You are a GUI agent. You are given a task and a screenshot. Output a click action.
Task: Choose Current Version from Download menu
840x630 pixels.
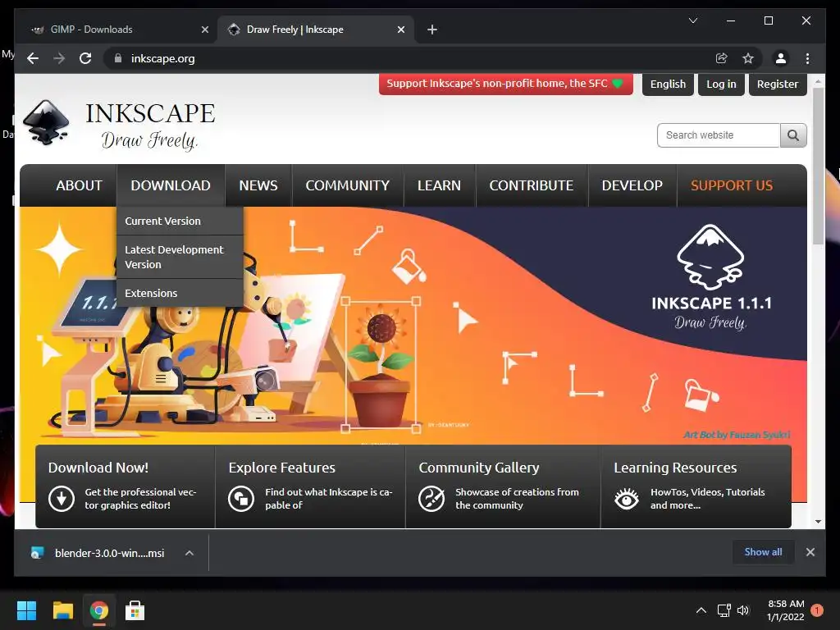click(x=180, y=221)
